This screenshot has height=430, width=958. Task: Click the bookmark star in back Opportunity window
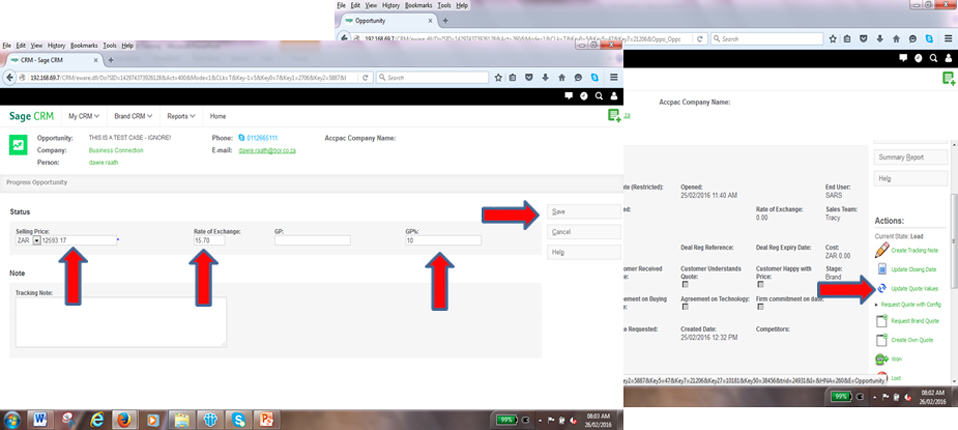click(x=833, y=38)
